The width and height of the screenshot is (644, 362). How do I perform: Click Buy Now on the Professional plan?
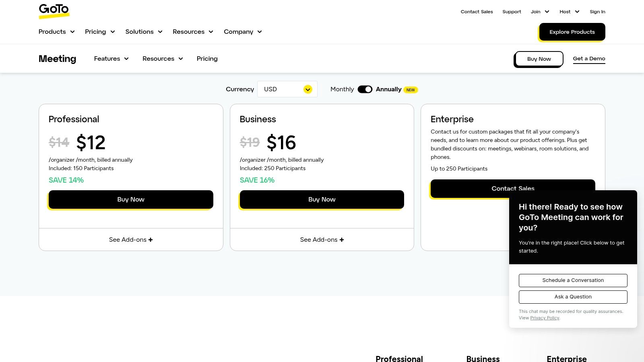(x=131, y=199)
